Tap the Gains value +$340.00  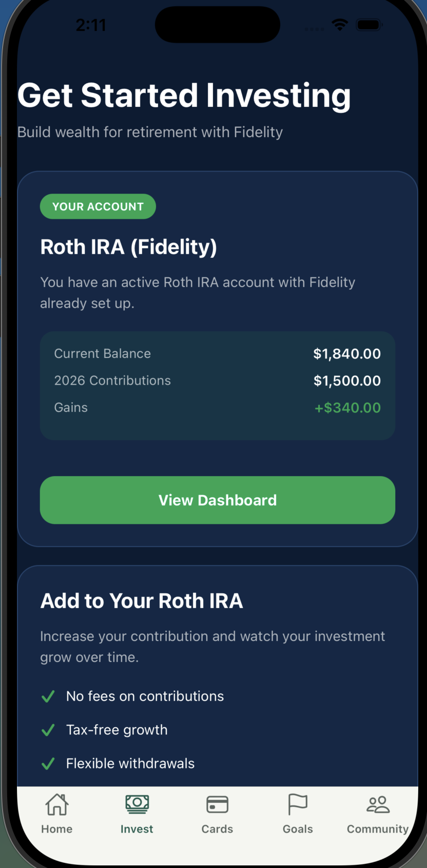[x=347, y=408]
